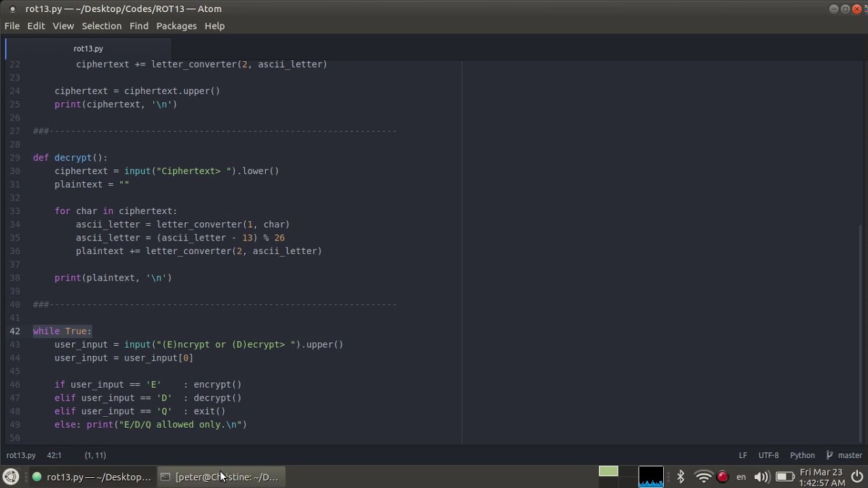
Task: Click the Fri Mar 23 clock
Action: point(821,477)
